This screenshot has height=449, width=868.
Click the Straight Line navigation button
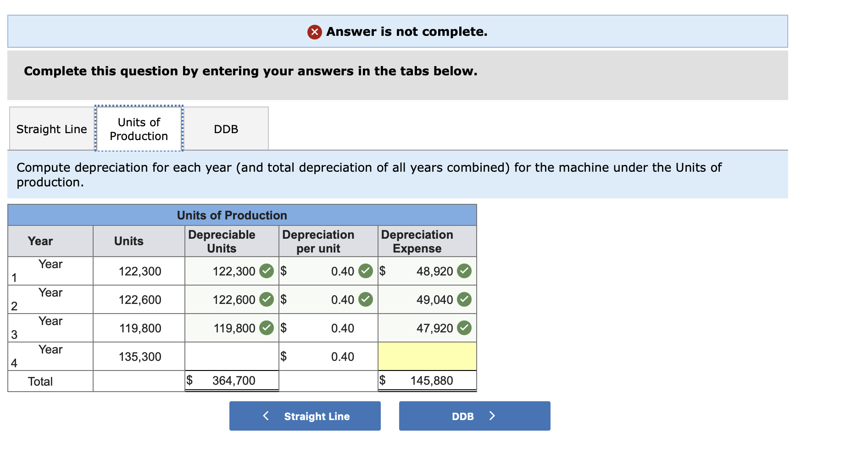(305, 416)
